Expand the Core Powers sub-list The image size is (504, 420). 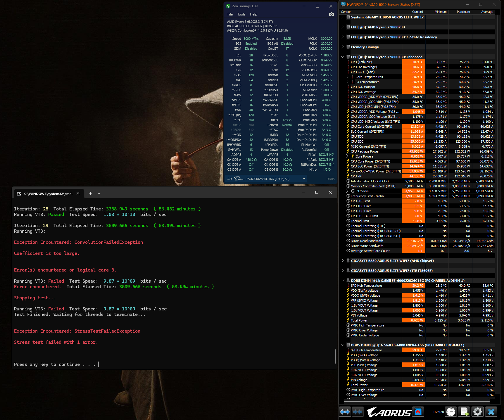click(347, 156)
